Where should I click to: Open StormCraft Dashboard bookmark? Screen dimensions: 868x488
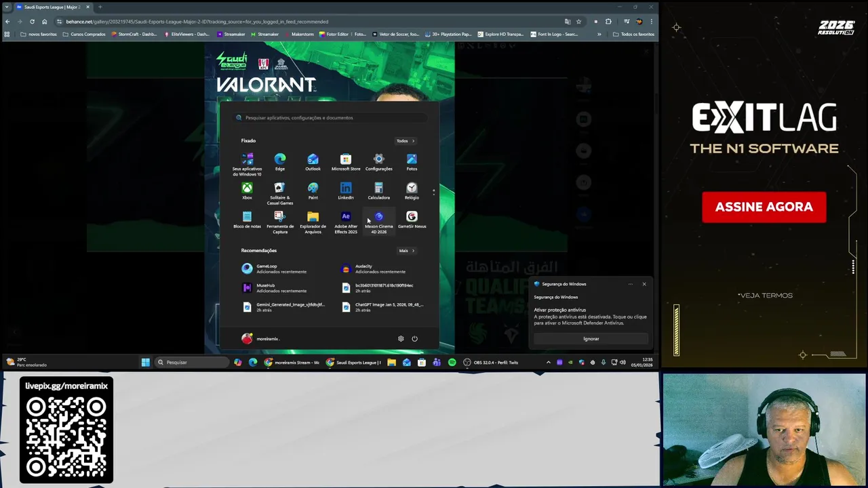coord(133,34)
